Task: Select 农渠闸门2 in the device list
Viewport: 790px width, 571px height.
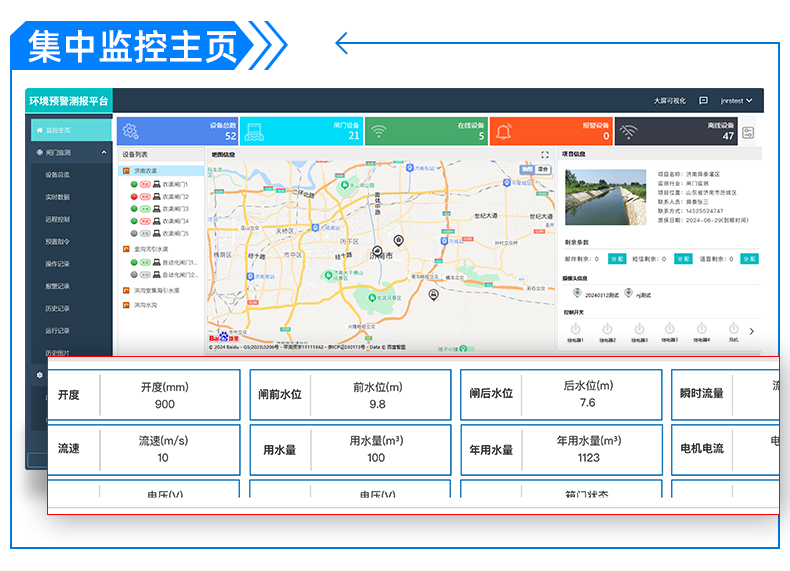Action: [x=175, y=197]
